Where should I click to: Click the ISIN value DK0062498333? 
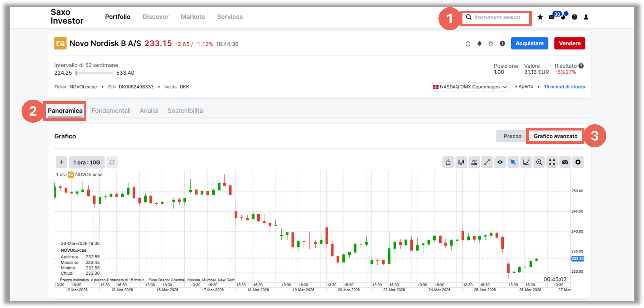tap(136, 87)
